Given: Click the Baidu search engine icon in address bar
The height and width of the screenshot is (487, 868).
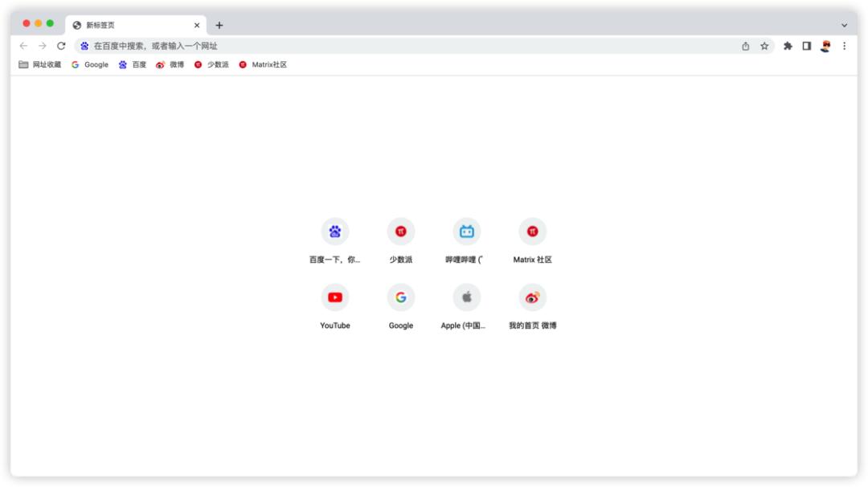Looking at the screenshot, I should coord(84,46).
